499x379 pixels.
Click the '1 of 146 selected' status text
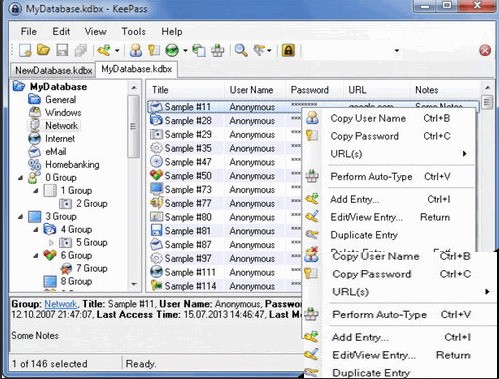(49, 364)
